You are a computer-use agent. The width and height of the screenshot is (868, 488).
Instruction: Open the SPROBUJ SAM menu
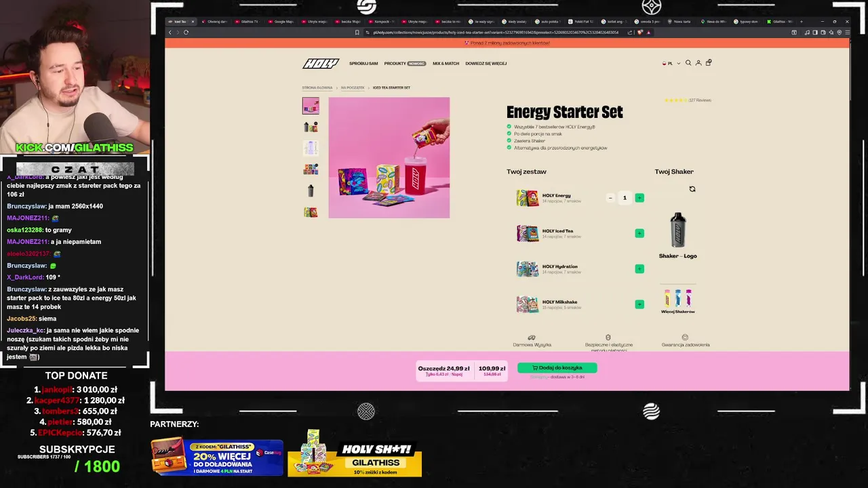363,64
